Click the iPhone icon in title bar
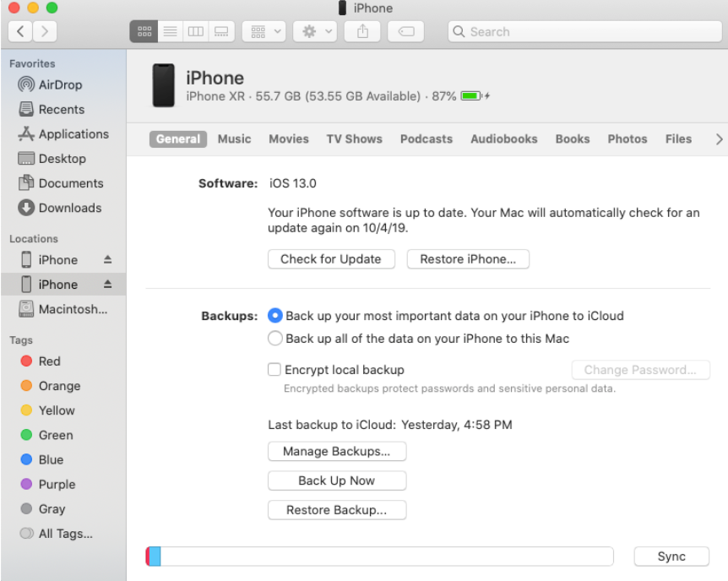 (x=343, y=8)
